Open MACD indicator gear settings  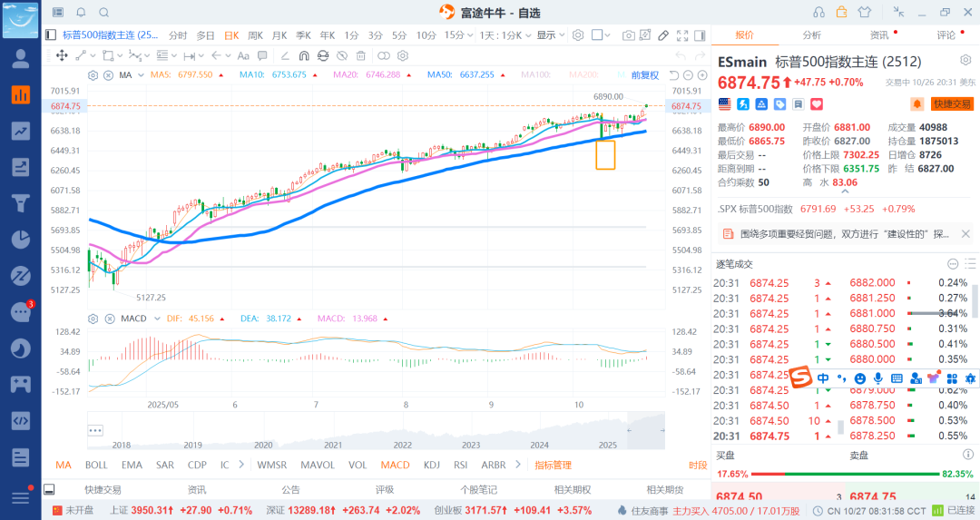point(93,319)
